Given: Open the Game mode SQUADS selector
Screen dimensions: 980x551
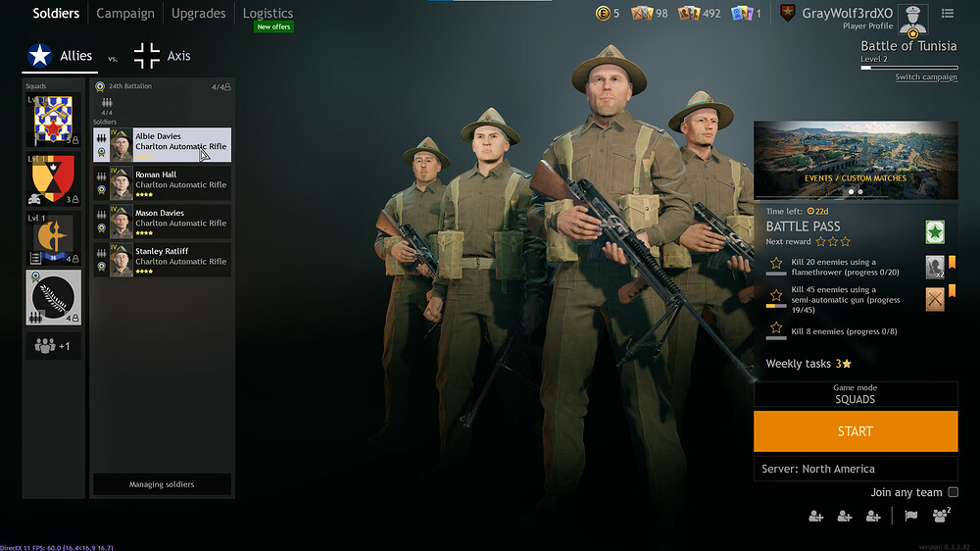Looking at the screenshot, I should [x=856, y=394].
